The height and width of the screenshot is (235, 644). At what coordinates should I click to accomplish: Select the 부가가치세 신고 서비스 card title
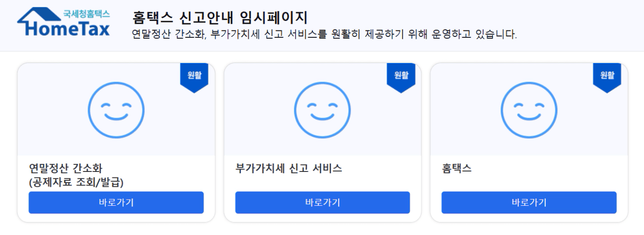[x=289, y=168]
